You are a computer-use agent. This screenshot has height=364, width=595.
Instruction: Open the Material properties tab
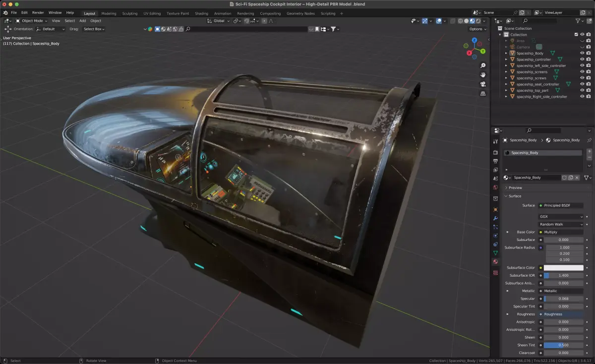[495, 262]
